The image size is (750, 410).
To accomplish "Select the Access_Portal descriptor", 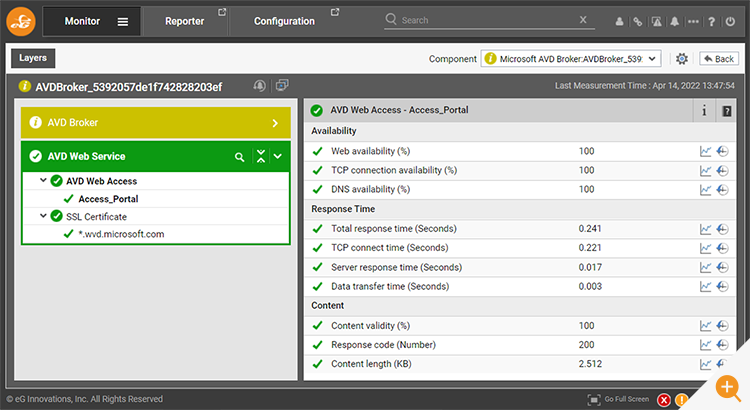I will [108, 199].
